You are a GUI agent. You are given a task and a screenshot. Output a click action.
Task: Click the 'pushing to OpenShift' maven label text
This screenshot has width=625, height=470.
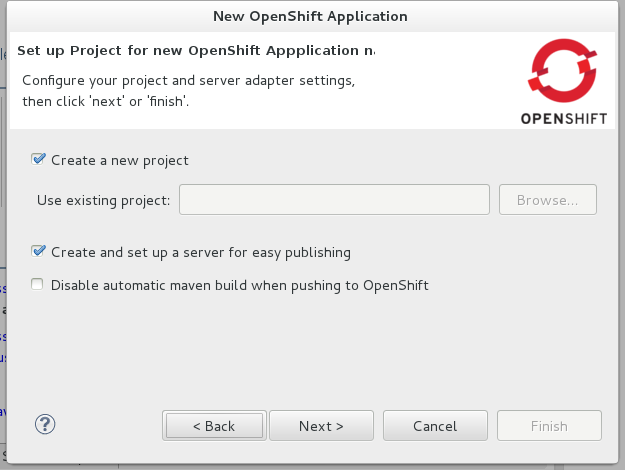point(239,285)
